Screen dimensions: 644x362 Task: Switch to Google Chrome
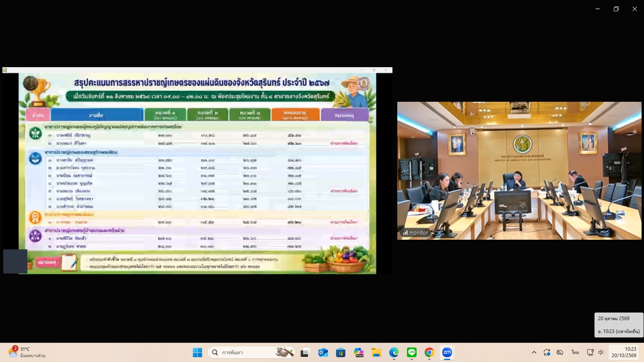[x=429, y=353]
